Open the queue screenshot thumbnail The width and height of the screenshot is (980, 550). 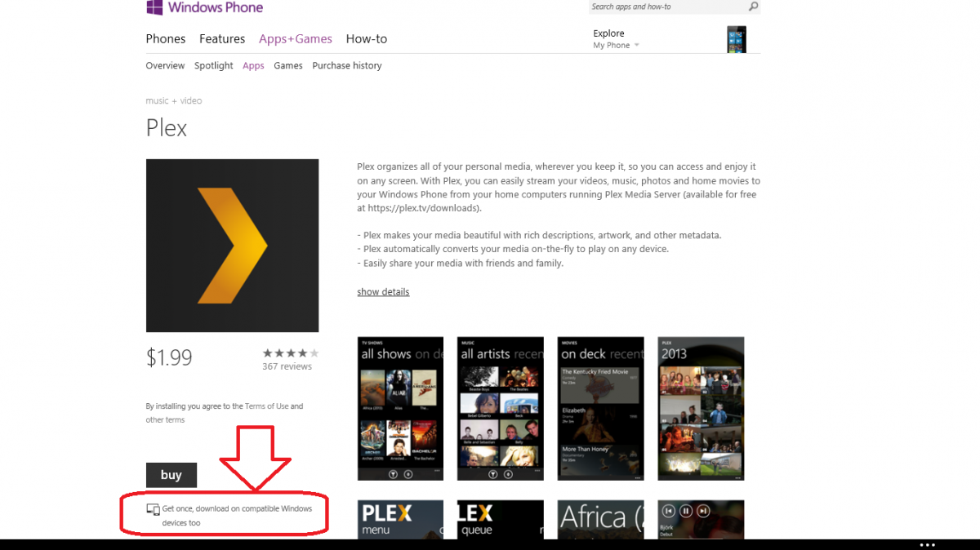pos(501,519)
